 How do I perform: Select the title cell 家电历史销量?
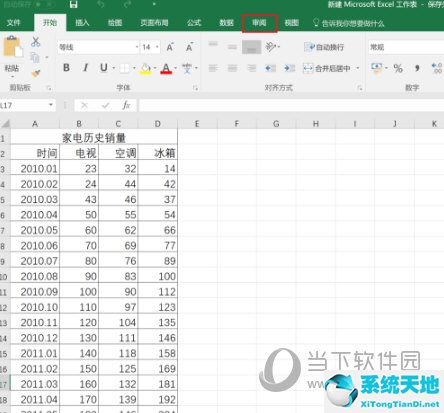94,137
